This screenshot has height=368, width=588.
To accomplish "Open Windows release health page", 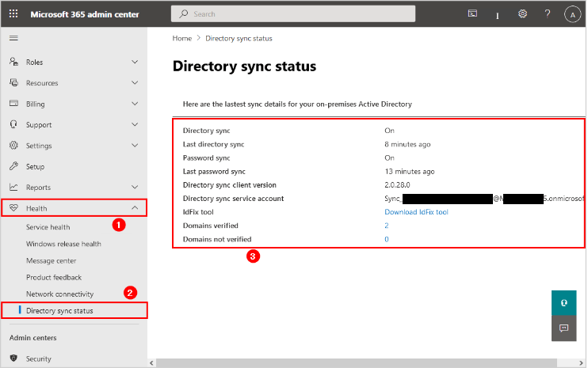I will click(63, 244).
